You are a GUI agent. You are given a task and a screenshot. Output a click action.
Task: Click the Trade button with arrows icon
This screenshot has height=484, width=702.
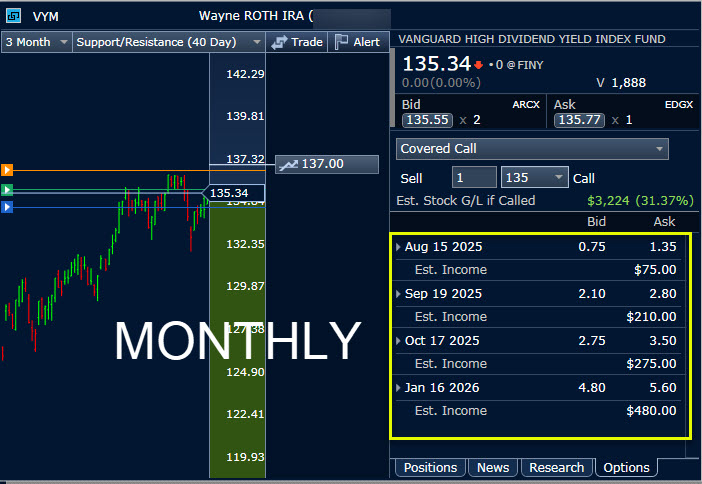pyautogui.click(x=297, y=42)
